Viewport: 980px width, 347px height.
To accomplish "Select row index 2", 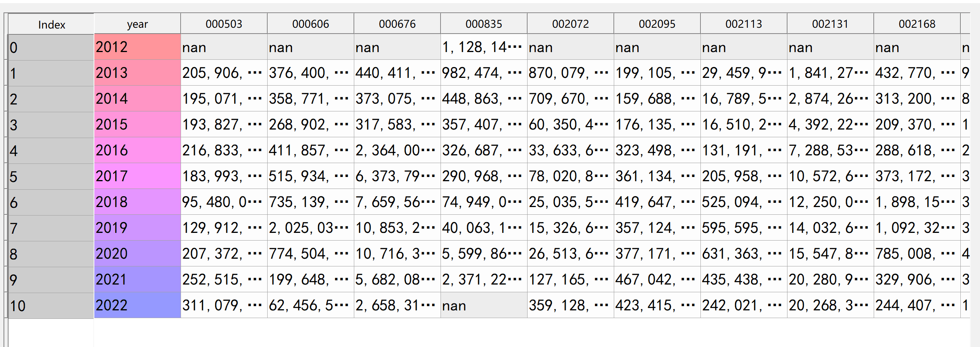I will pos(51,99).
